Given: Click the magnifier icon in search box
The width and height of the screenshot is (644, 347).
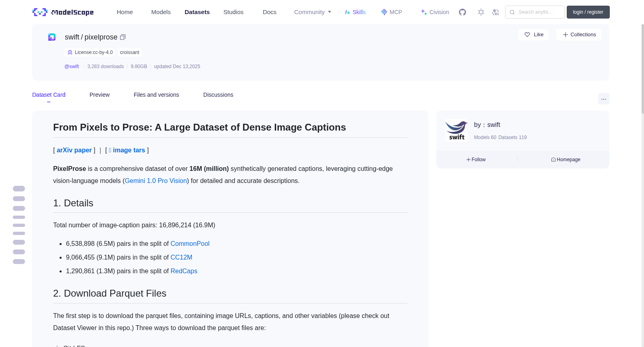Looking at the screenshot, I should click(512, 12).
